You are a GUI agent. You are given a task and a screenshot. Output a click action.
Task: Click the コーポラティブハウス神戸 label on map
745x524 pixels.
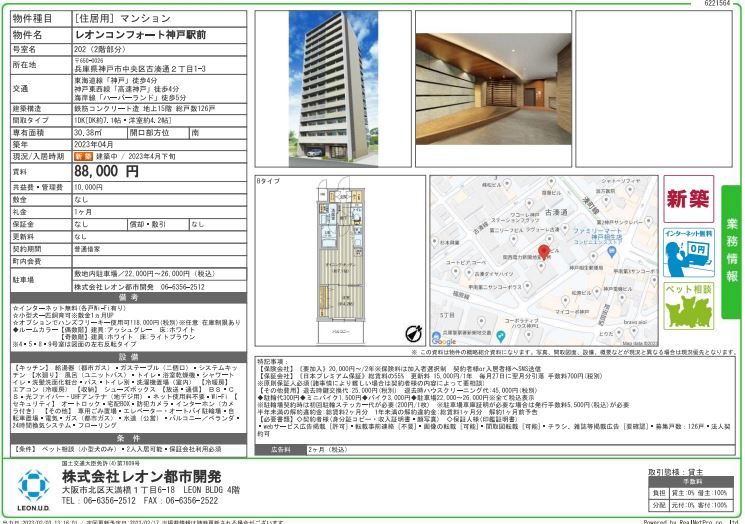(x=521, y=324)
